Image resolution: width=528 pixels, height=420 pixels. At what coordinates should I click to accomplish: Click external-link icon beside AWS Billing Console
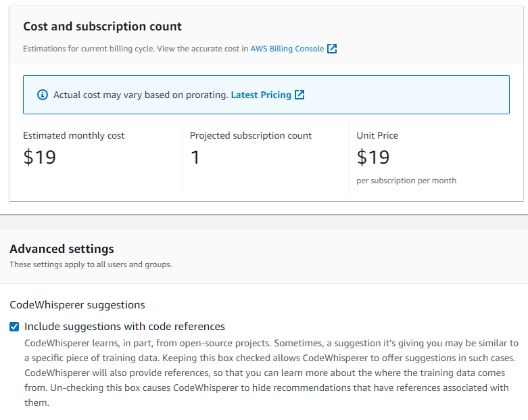pos(332,49)
